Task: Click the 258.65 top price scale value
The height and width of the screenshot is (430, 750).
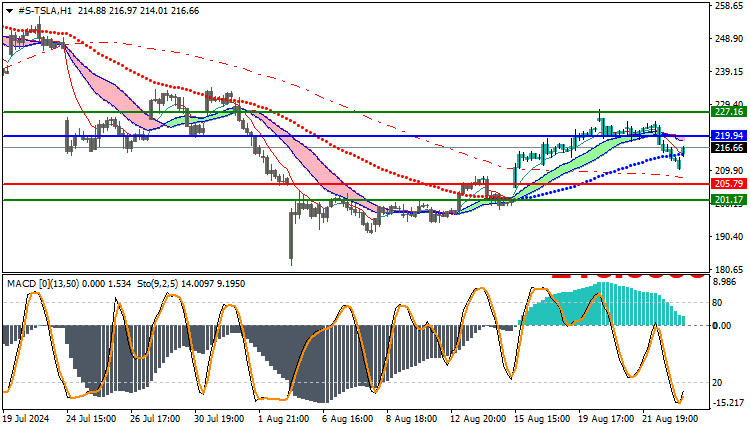Action: 728,6
